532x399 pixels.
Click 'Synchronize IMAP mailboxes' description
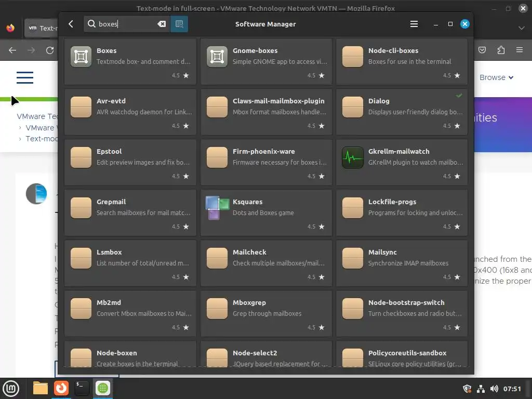(x=408, y=263)
